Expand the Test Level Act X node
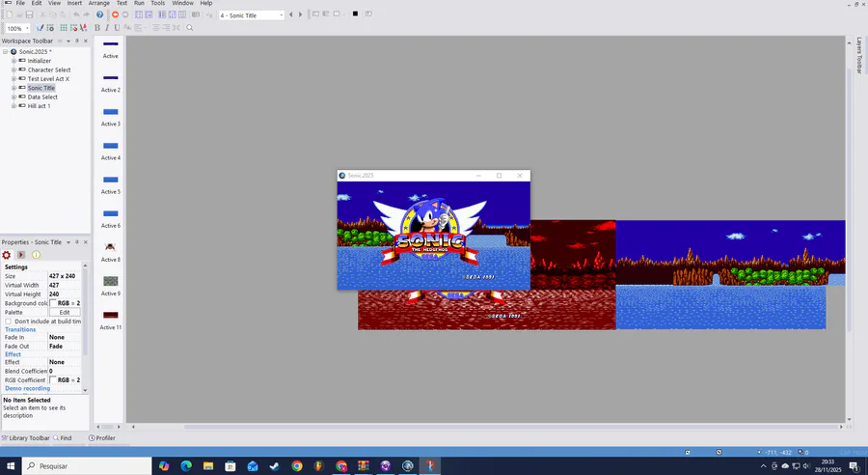Image resolution: width=868 pixels, height=475 pixels. (x=14, y=79)
